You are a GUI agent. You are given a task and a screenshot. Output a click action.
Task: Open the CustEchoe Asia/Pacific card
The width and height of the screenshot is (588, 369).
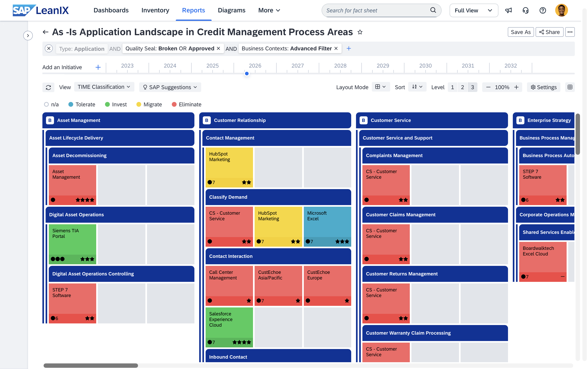[x=278, y=285]
